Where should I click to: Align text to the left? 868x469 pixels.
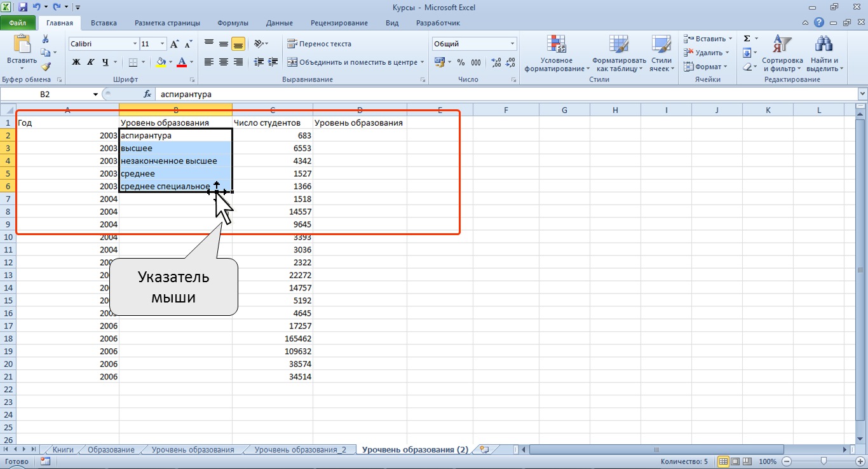coord(209,62)
